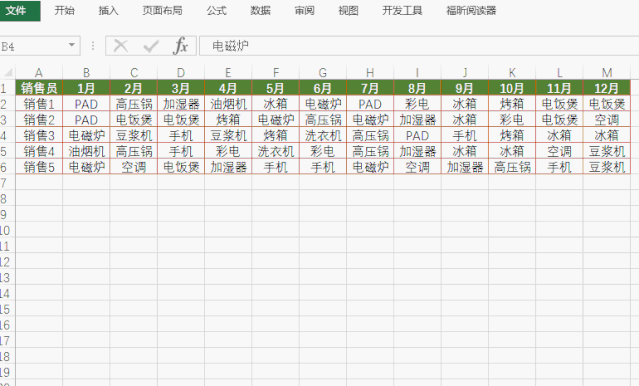Select column M header
This screenshot has height=386, width=639.
point(607,73)
